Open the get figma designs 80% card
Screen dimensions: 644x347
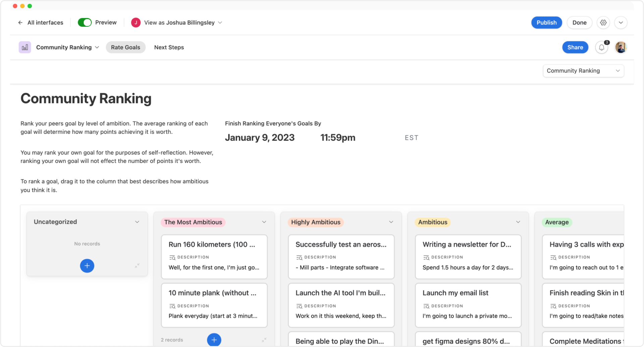[x=468, y=339]
